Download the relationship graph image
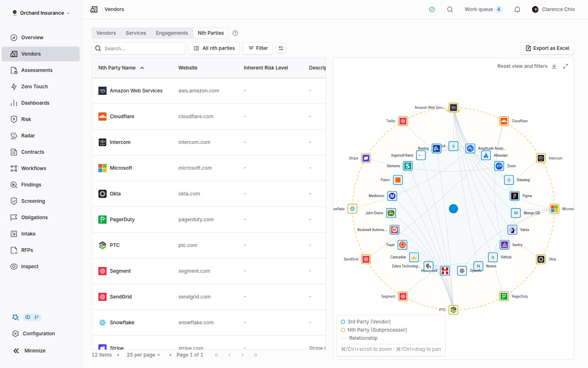This screenshot has width=588, height=368. coord(554,66)
